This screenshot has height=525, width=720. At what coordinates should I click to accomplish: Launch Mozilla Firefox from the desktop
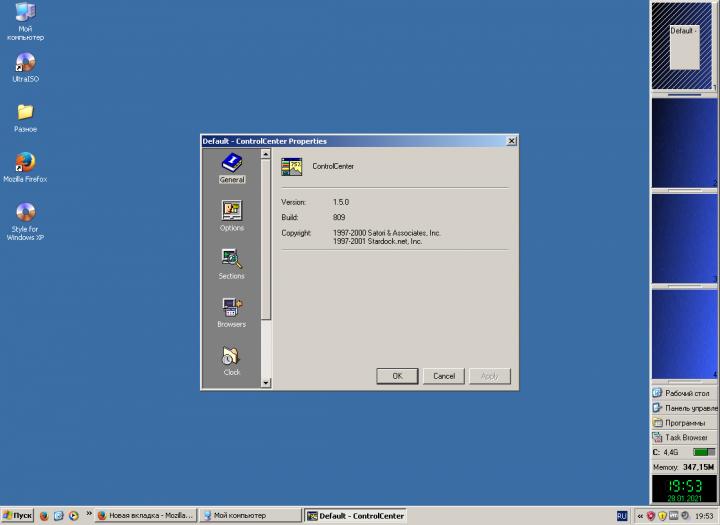click(x=25, y=164)
